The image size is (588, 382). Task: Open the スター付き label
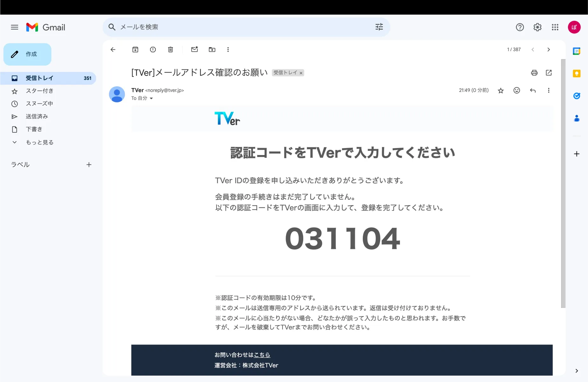tap(39, 91)
